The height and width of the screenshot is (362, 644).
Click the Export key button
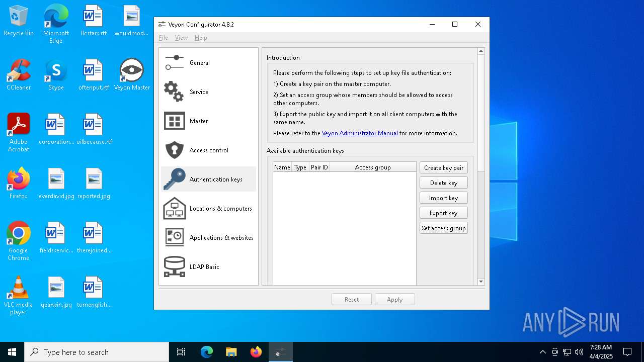444,213
